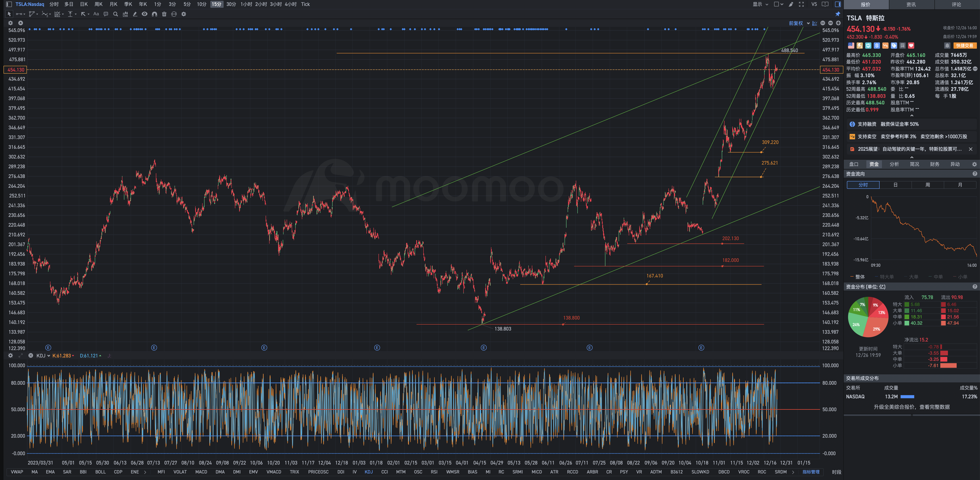
Task: Select 月 in capital flow toggle
Action: point(960,185)
